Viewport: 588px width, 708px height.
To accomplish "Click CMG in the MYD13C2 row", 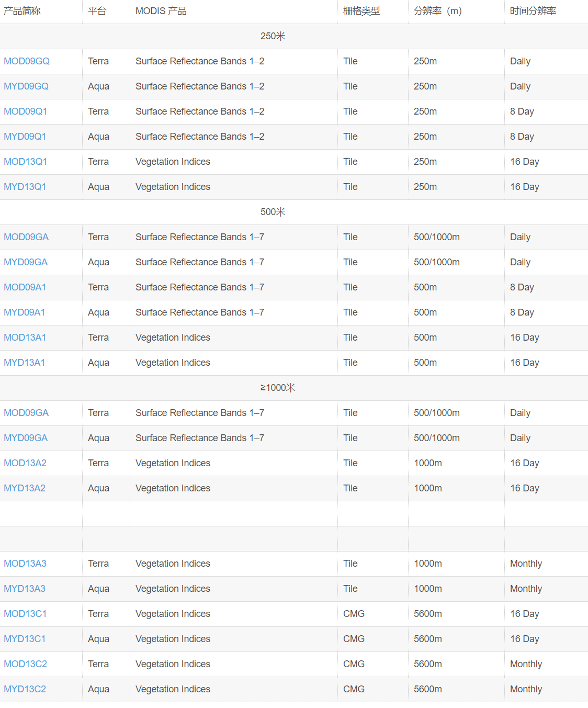I will (x=354, y=689).
